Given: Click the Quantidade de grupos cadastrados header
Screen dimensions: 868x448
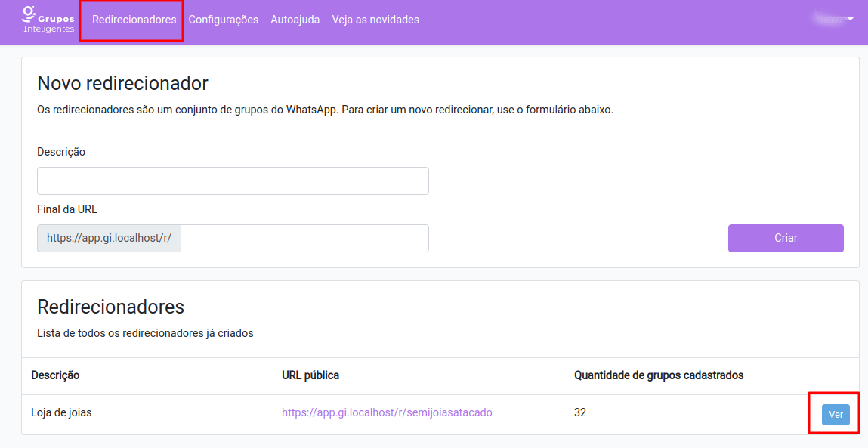Looking at the screenshot, I should click(657, 375).
